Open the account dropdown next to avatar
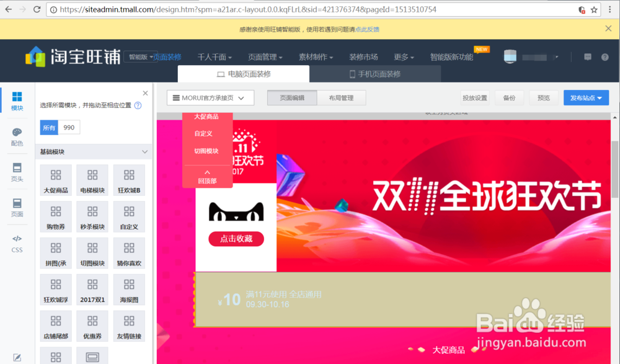 click(x=556, y=57)
